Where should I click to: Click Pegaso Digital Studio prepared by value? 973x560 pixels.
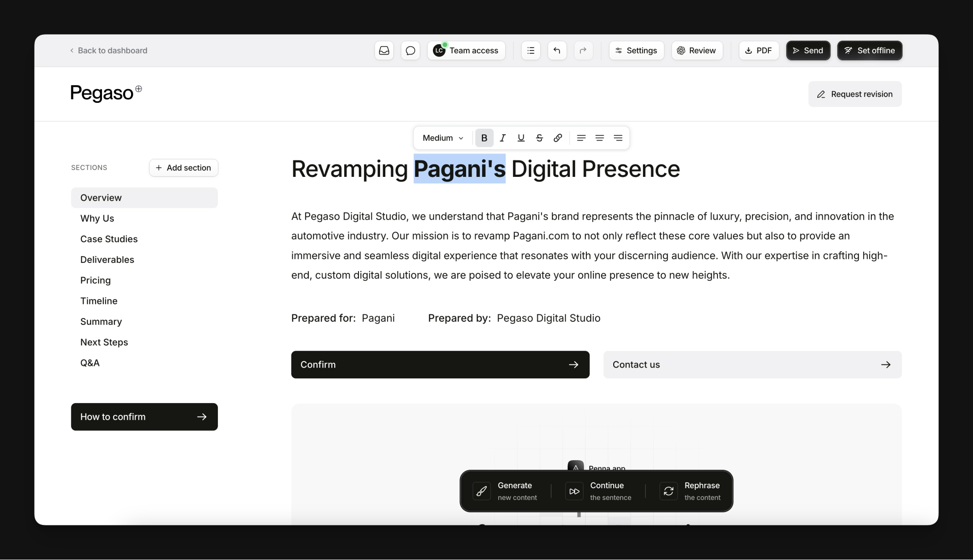(548, 318)
